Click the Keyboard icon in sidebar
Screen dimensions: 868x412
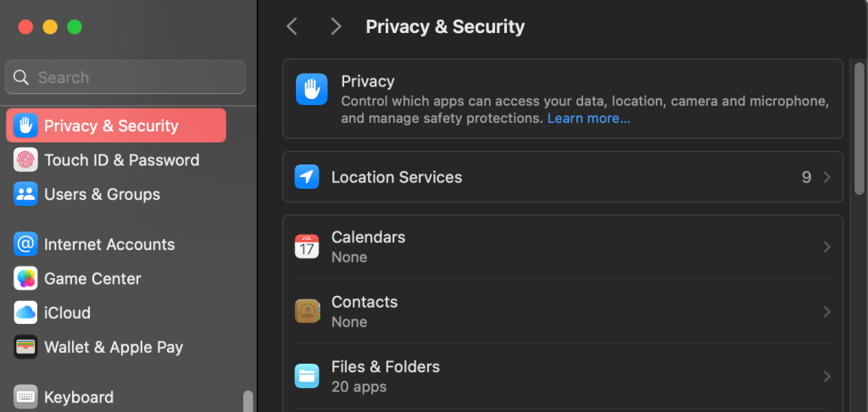coord(25,397)
